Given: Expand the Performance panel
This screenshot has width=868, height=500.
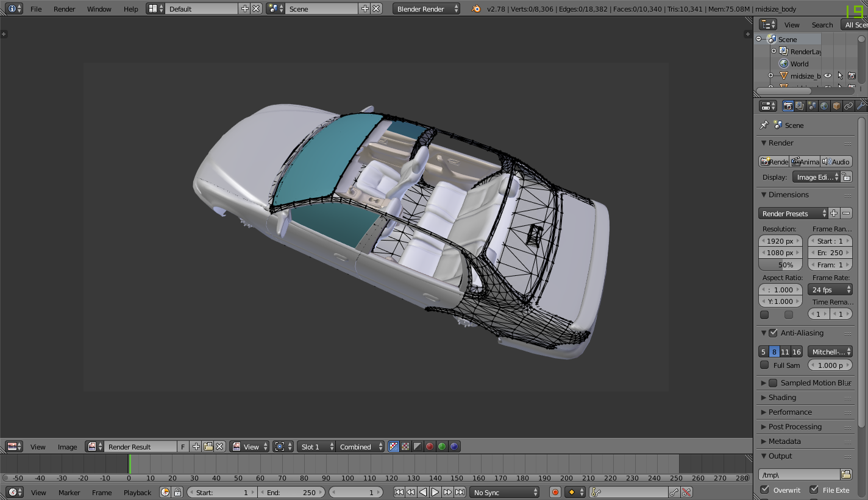Looking at the screenshot, I should pyautogui.click(x=790, y=412).
